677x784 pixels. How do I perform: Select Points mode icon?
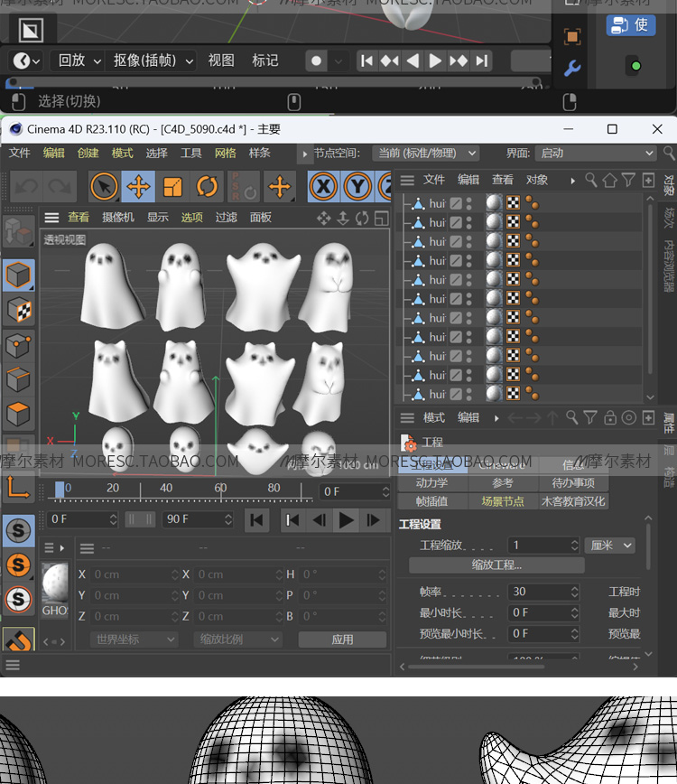click(18, 344)
